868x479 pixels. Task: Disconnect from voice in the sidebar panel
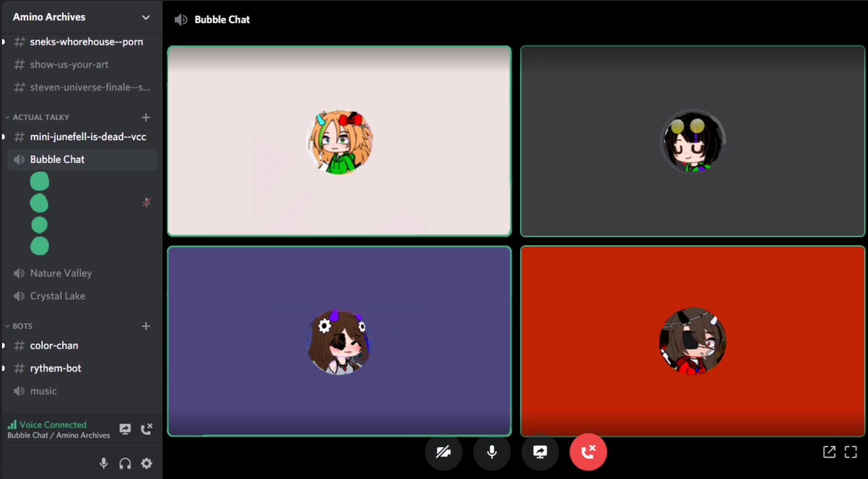point(146,429)
